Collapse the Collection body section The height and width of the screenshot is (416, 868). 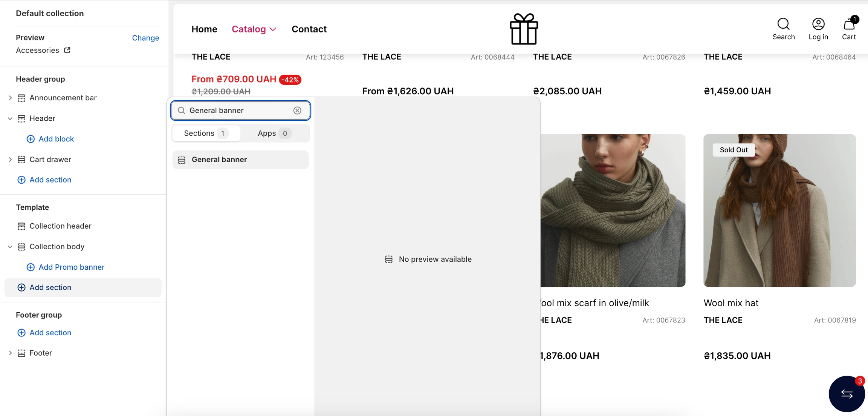coord(10,247)
